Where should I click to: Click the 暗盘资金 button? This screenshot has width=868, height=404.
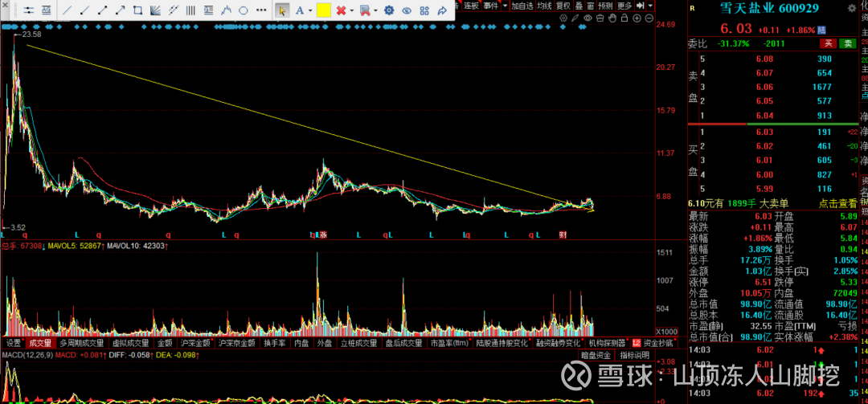tap(596, 355)
